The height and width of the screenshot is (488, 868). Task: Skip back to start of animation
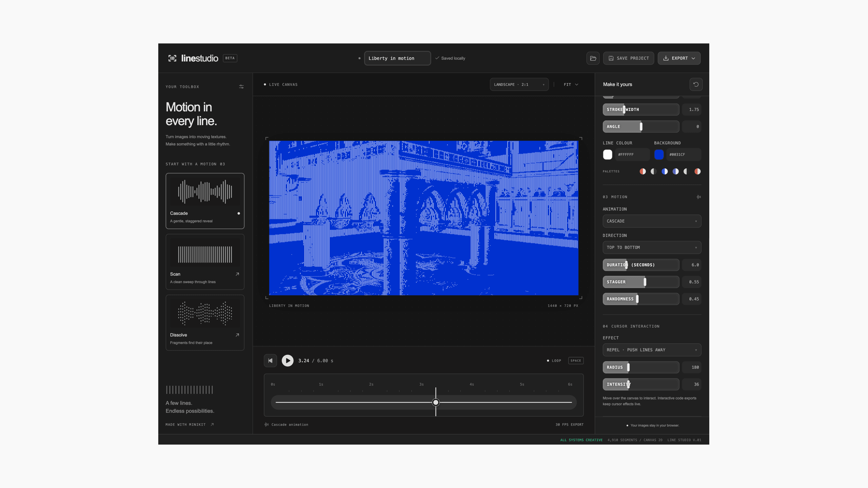click(x=270, y=361)
